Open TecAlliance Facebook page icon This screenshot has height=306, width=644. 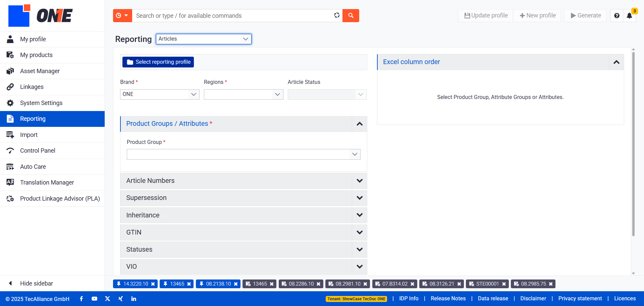[82, 299]
